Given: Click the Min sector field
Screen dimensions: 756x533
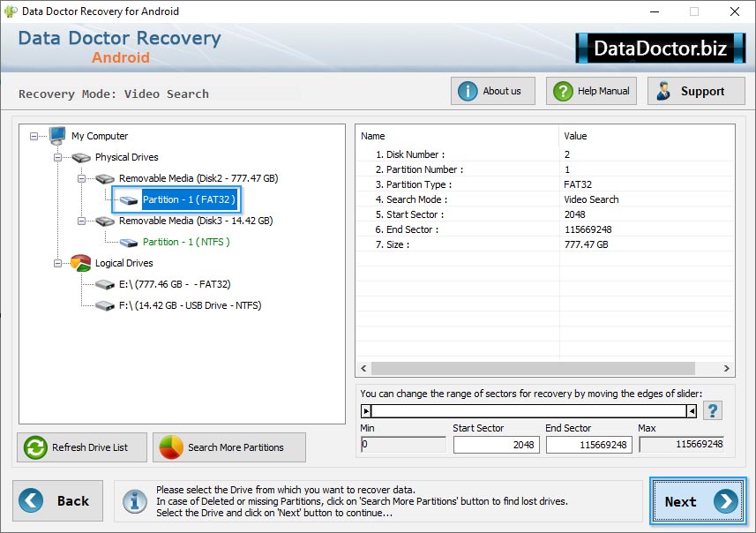Looking at the screenshot, I should click(403, 444).
